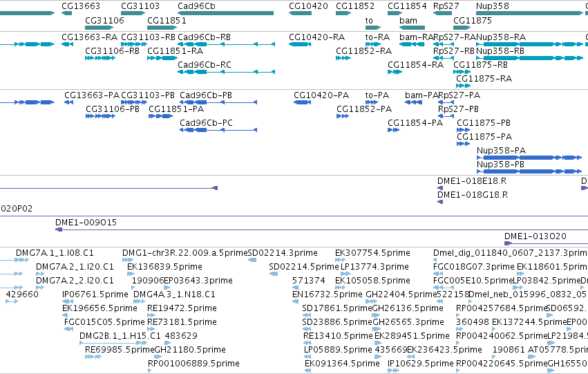Click the CG11852-RA transcript label
Screen dimensions: 588x374
[x=363, y=51]
